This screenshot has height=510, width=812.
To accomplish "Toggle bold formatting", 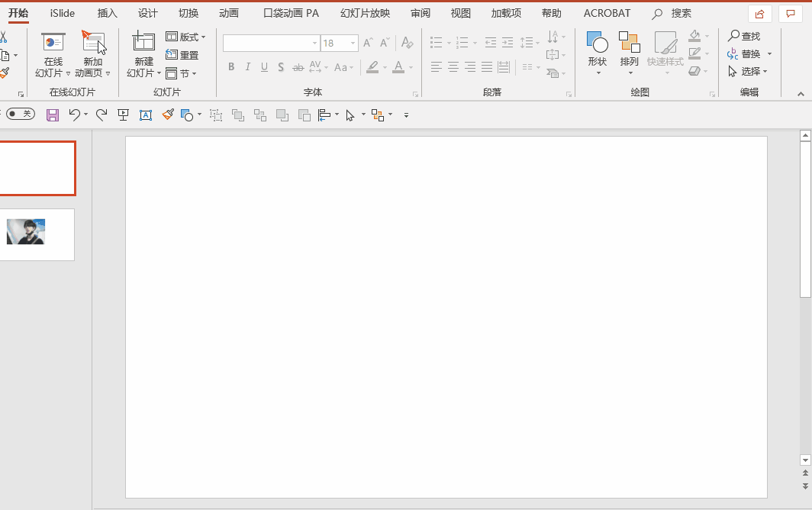I will click(231, 67).
